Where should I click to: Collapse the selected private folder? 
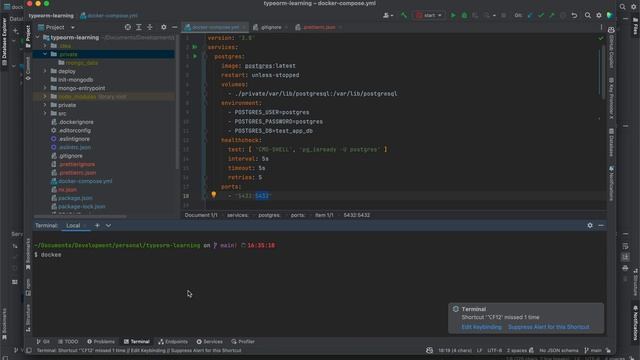click(x=45, y=54)
